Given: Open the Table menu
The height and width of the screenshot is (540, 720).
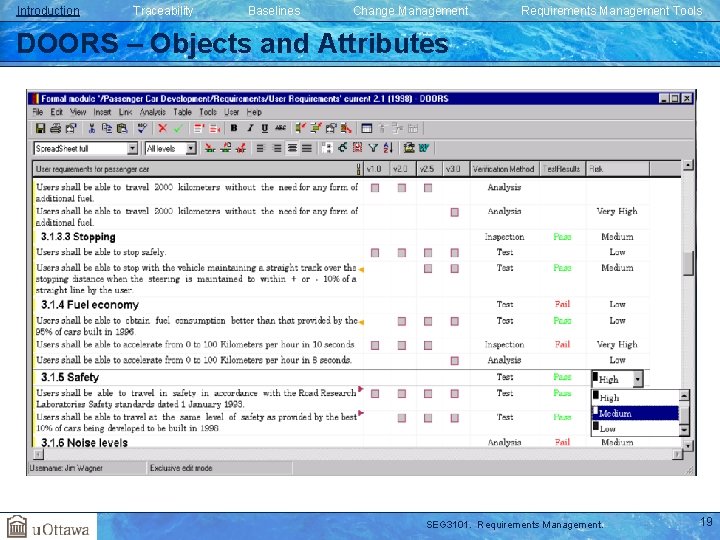Looking at the screenshot, I should 182,112.
